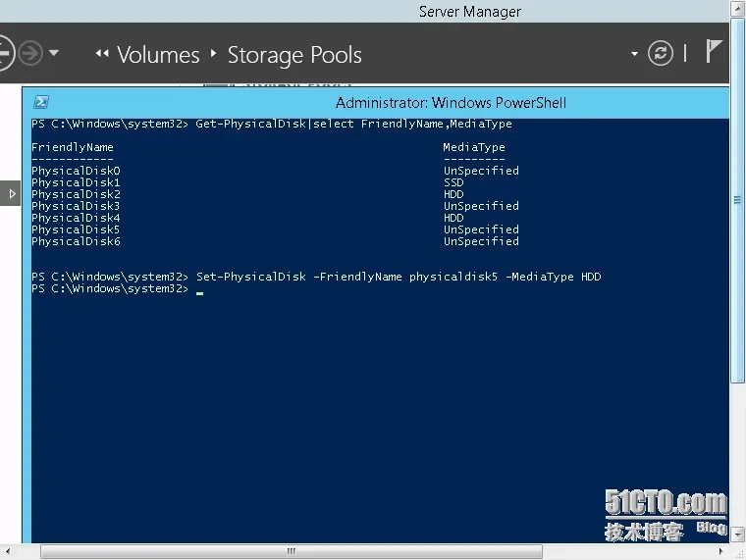Expand the dropdown arrow beside refresh
This screenshot has height=560, width=746.
tap(635, 54)
